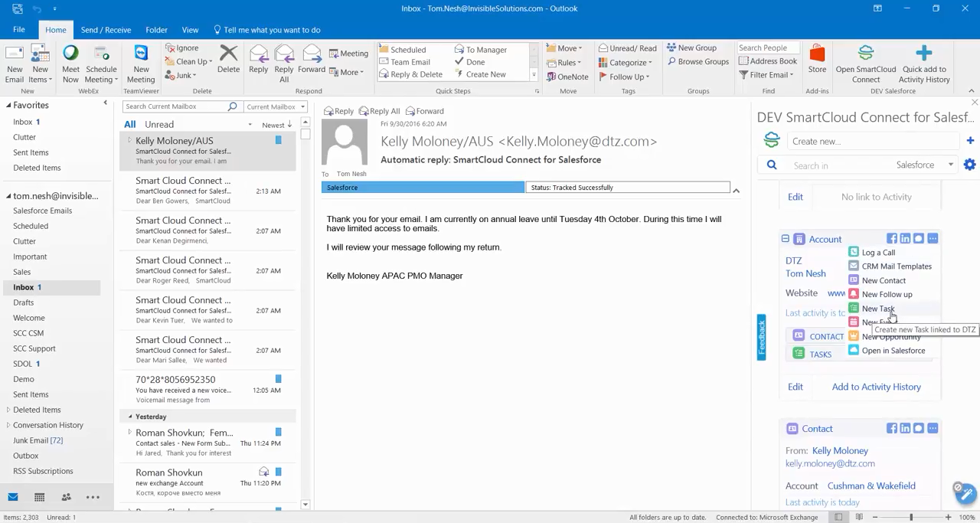Click the LinkedIn icon on the Contact card
980x523 pixels.
[905, 428]
